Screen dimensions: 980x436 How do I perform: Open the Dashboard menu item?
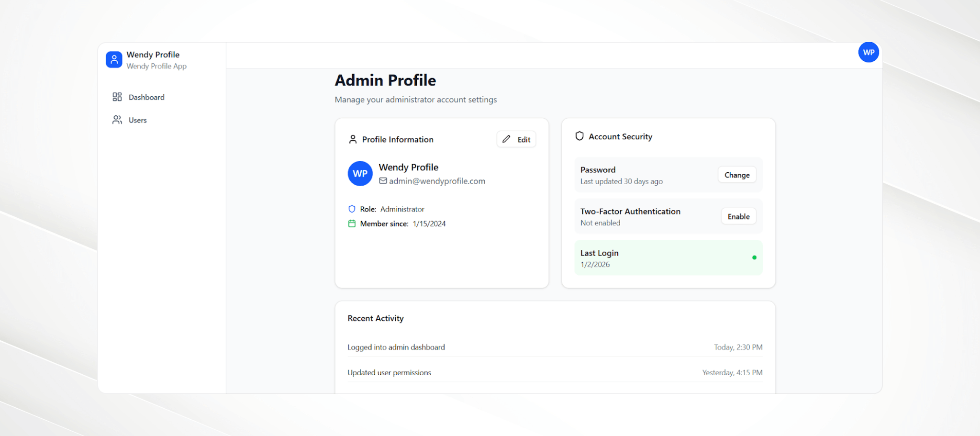click(146, 97)
